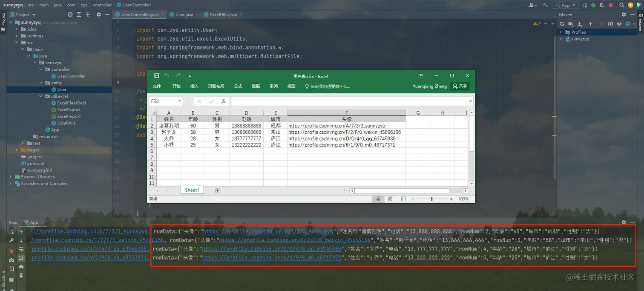Save workbook with Excel save icon
644x291 pixels.
pos(157,76)
